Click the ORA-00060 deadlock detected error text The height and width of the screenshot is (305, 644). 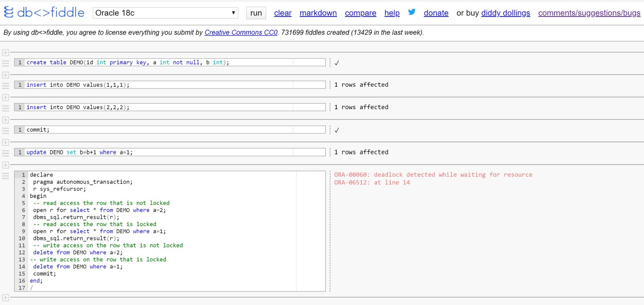(433, 175)
